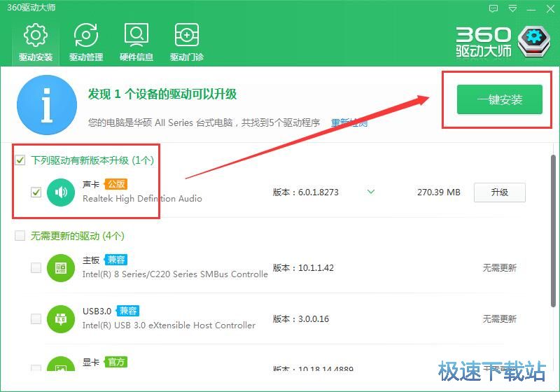Check the 主板 SMBus Controller checkbox
The image size is (560, 392).
click(36, 267)
